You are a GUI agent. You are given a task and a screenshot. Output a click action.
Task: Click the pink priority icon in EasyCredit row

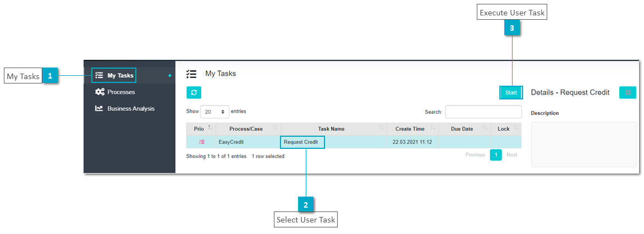coord(202,142)
